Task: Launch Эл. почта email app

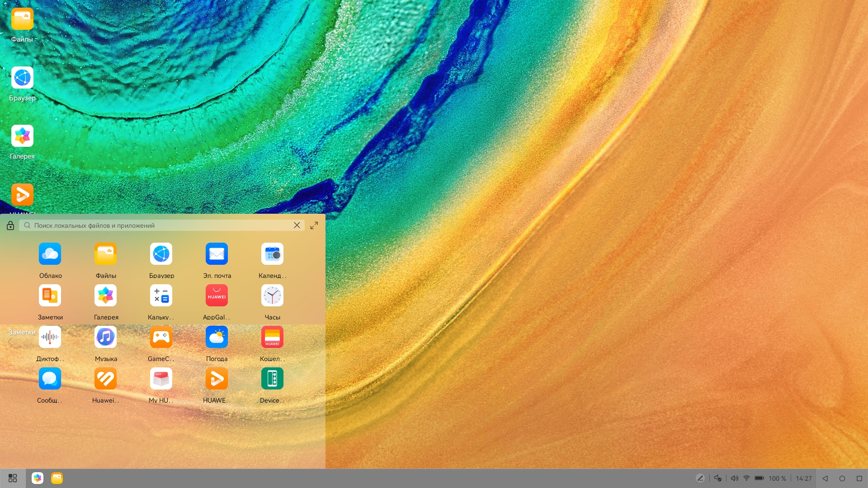Action: (x=217, y=254)
